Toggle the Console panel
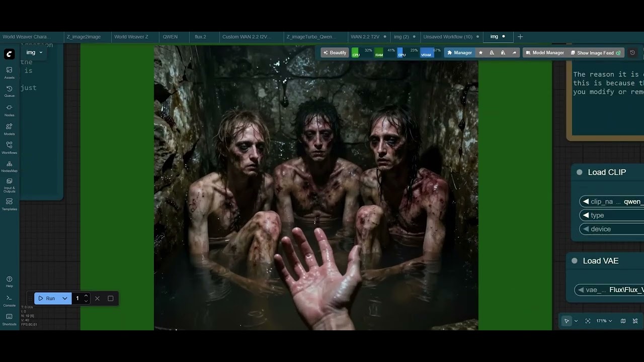The image size is (644, 362). pos(9,301)
